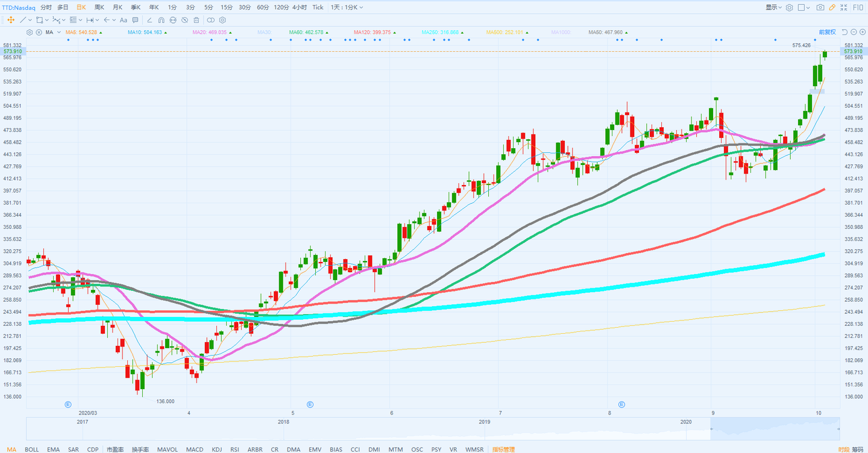
Task: Select the arrow annotation tool
Action: 107,20
